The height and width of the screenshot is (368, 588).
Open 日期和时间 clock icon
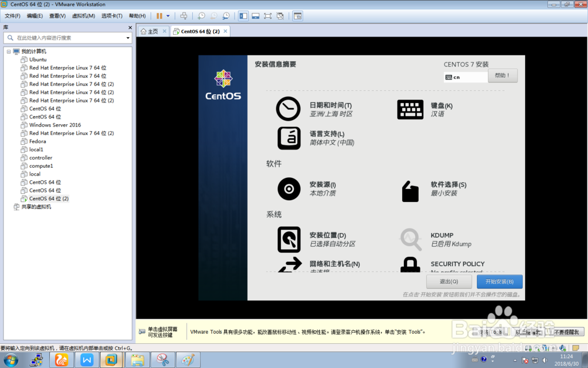(288, 109)
